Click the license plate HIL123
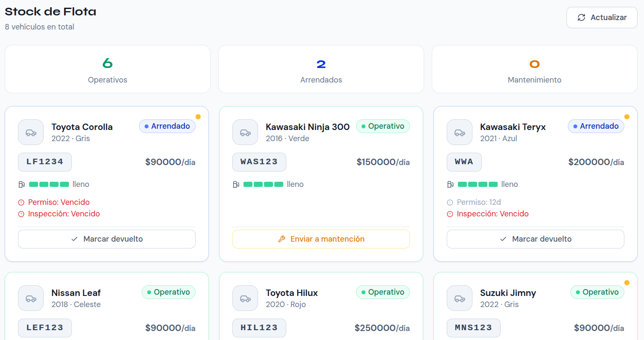The image size is (644, 340). (x=259, y=328)
